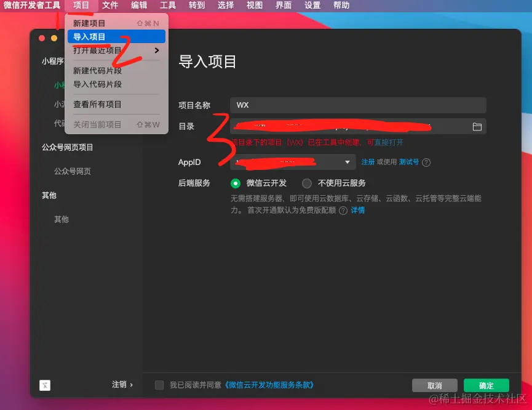Click help icon beside 免费版配额
Screen dimensions: 532x410
343,211
